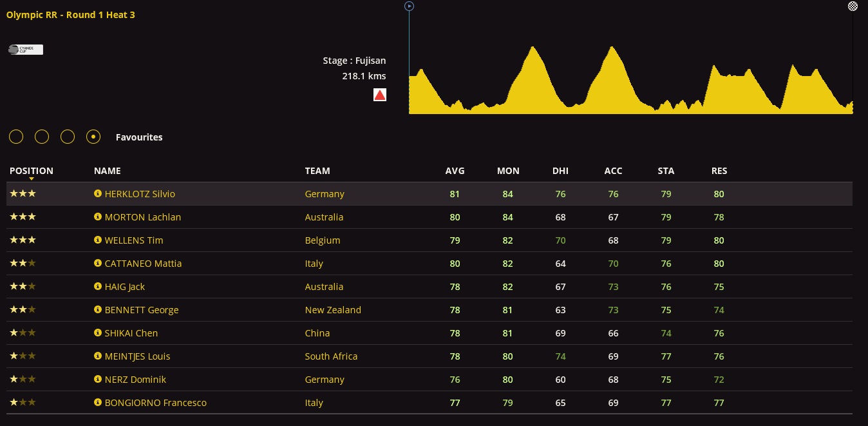
Task: Click the checkered finish flag icon
Action: [x=853, y=6]
